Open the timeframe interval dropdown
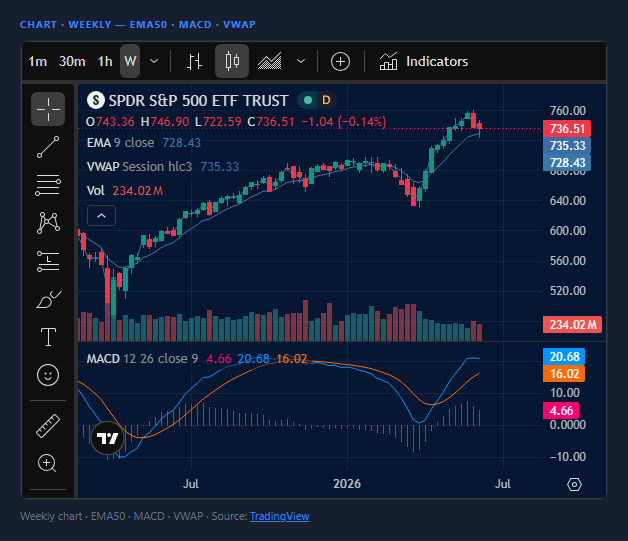Screen dimensions: 628x541 tap(154, 61)
